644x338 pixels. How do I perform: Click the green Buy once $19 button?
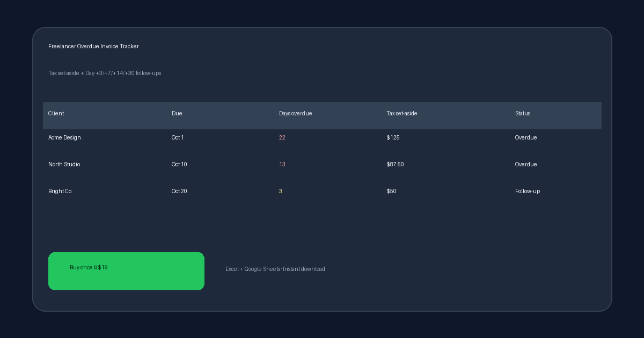pyautogui.click(x=126, y=271)
